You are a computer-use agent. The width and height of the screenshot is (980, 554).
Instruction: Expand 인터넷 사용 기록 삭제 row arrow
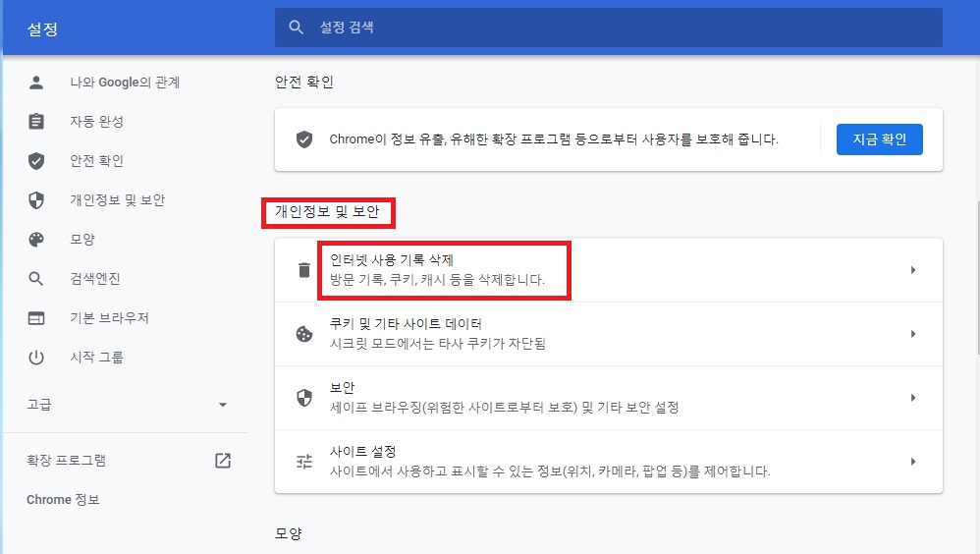coord(913,270)
